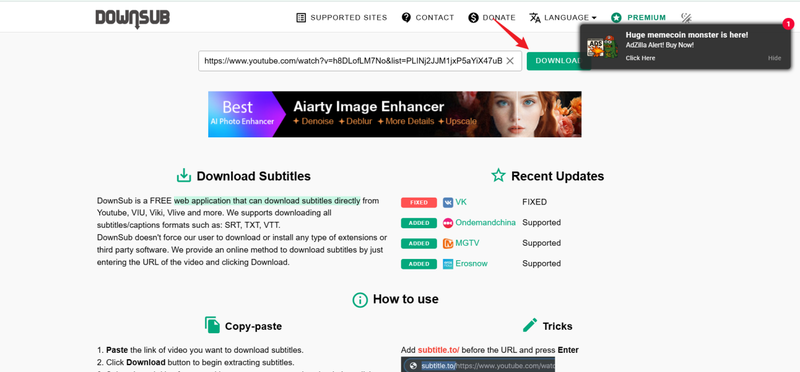This screenshot has height=372, width=800.
Task: Open the DownSub logo homepage
Action: coord(133,18)
